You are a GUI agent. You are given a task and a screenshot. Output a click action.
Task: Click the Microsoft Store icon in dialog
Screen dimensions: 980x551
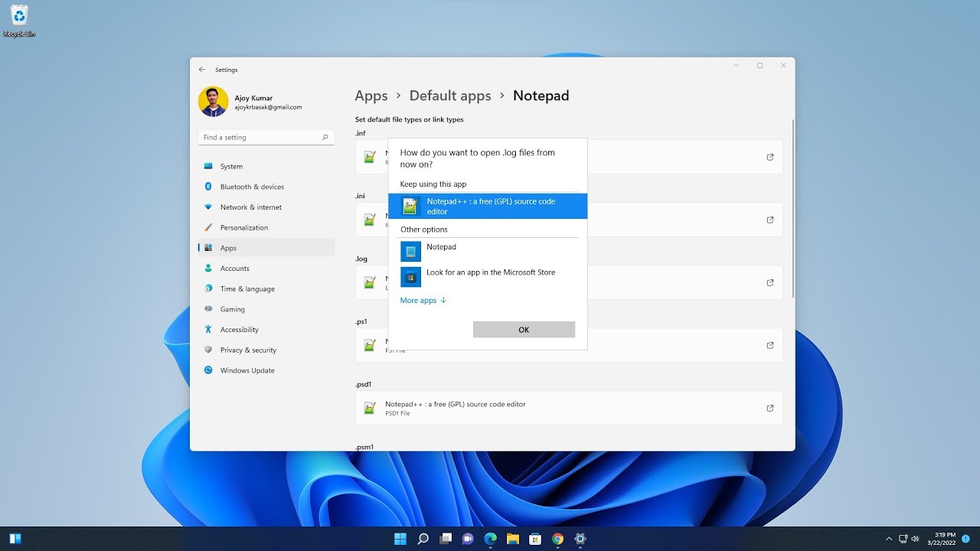410,276
